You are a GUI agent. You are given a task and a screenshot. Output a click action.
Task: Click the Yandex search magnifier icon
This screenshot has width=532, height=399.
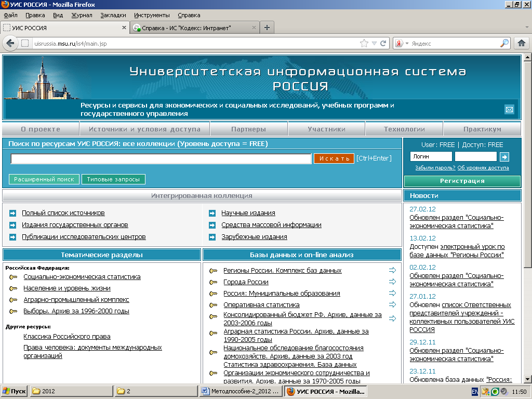coord(504,44)
